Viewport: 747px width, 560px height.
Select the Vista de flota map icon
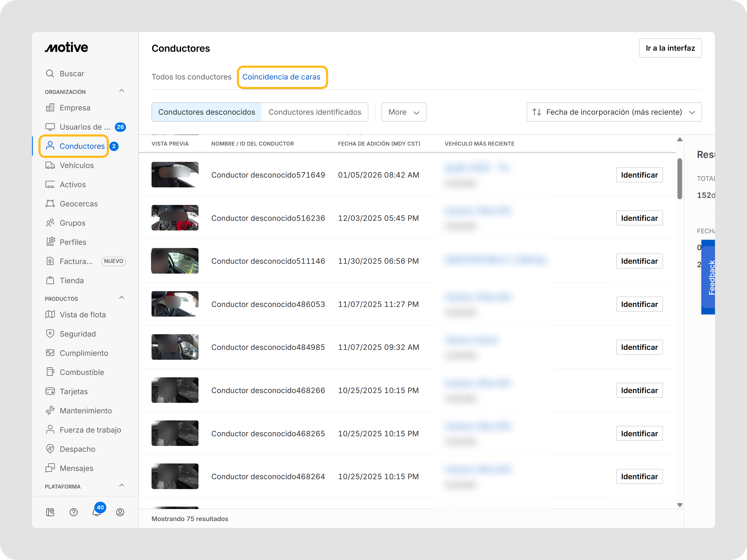(x=50, y=314)
